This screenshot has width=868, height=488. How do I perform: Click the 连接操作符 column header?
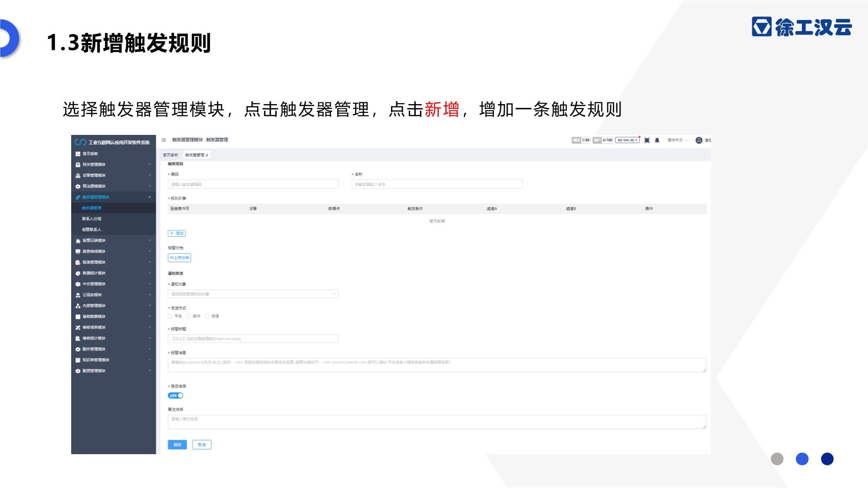click(180, 209)
